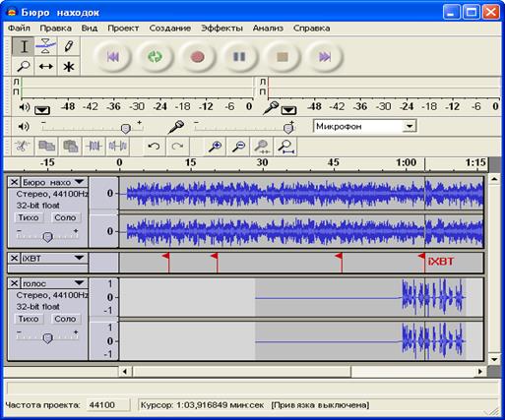The width and height of the screenshot is (505, 420).
Task: Open the Эффекты menu
Action: 221,29
